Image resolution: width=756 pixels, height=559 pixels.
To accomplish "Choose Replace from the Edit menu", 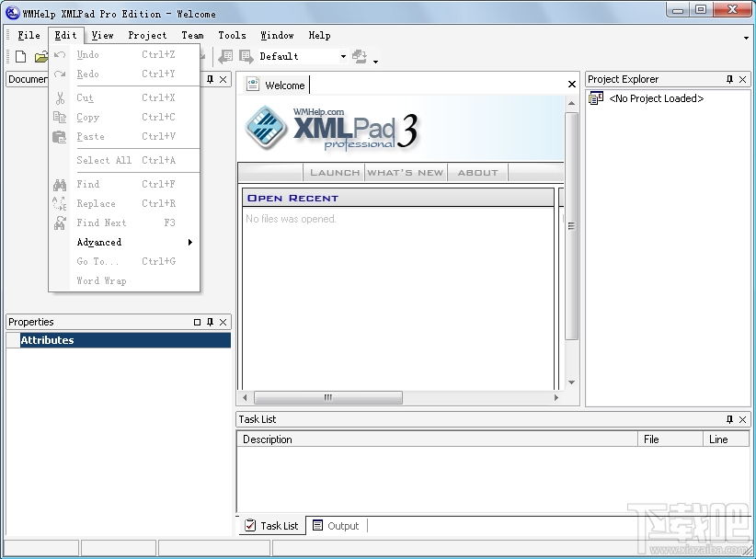I will (x=124, y=203).
